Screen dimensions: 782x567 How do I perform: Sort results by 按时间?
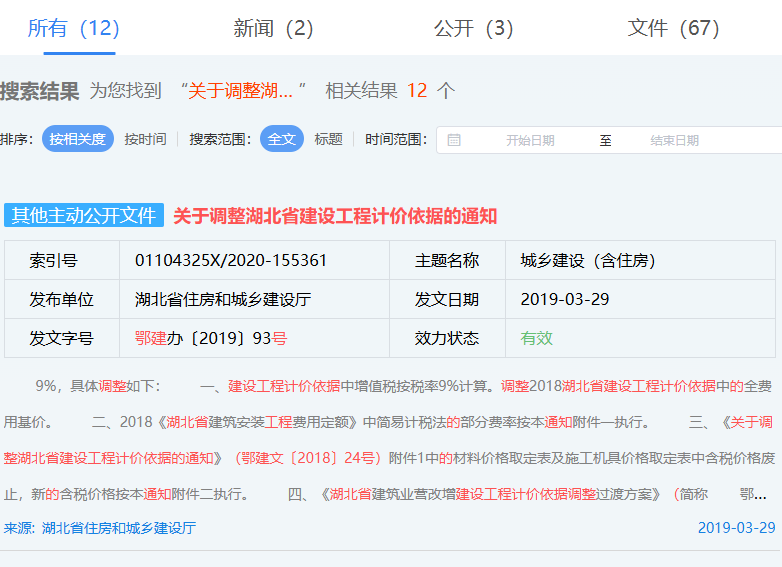pyautogui.click(x=145, y=139)
